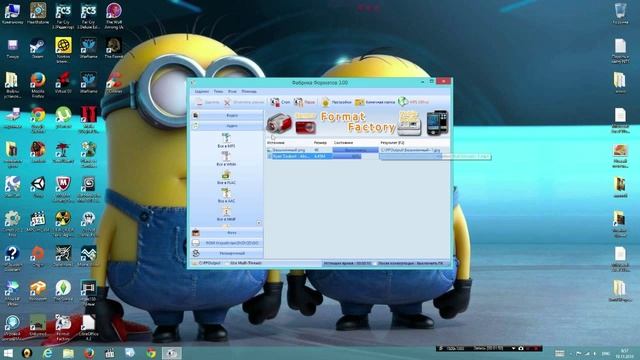Viewport: 640px width, 360px height.
Task: Open the Mozilla Firefox desktop shortcut
Action: 38,84
